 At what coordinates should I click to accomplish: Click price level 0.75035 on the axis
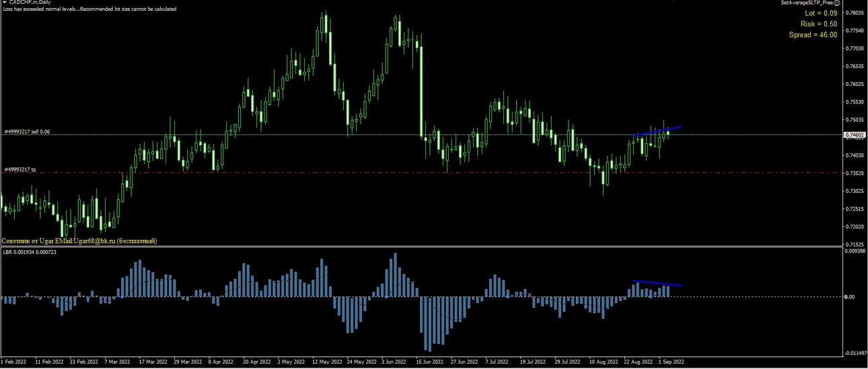click(x=855, y=120)
